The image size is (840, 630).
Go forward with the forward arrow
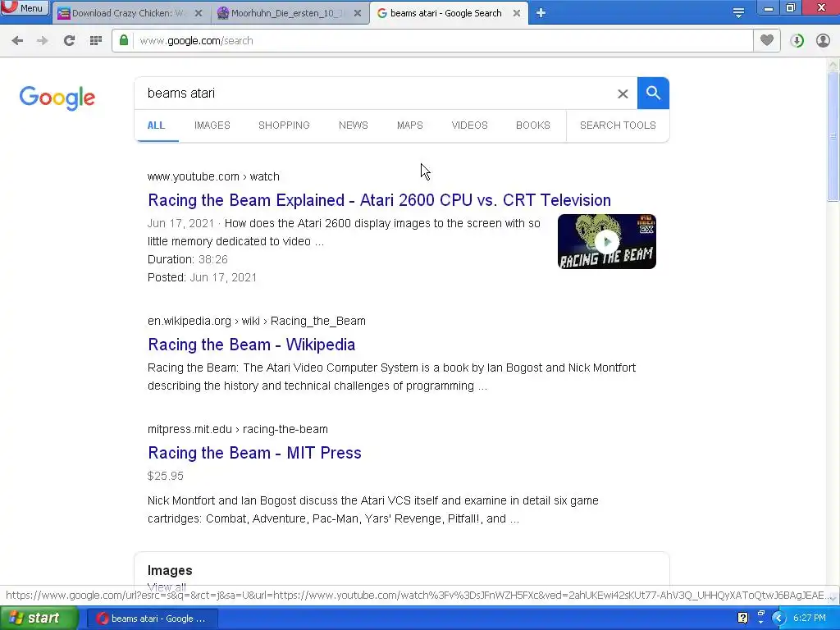pos(43,41)
